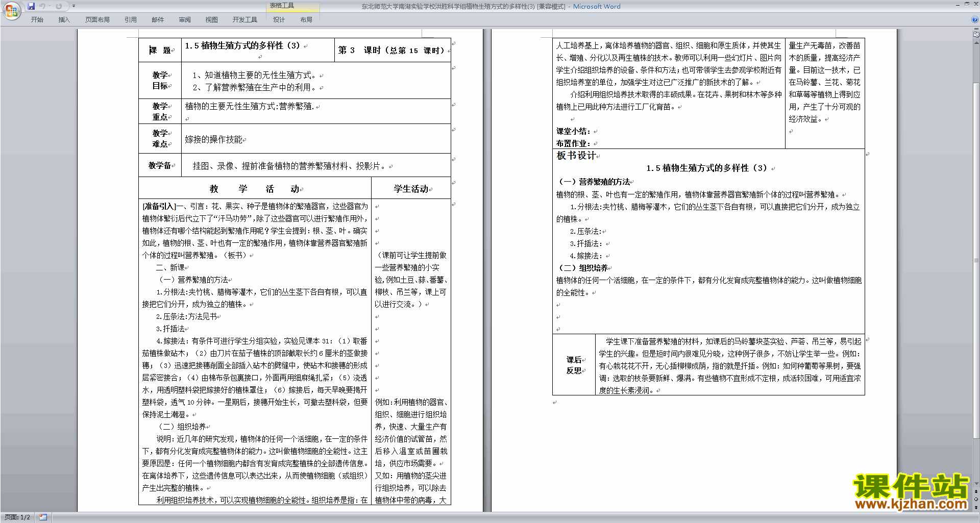Click the 页面: 1/2 status bar indicator
980x523 pixels.
point(17,517)
